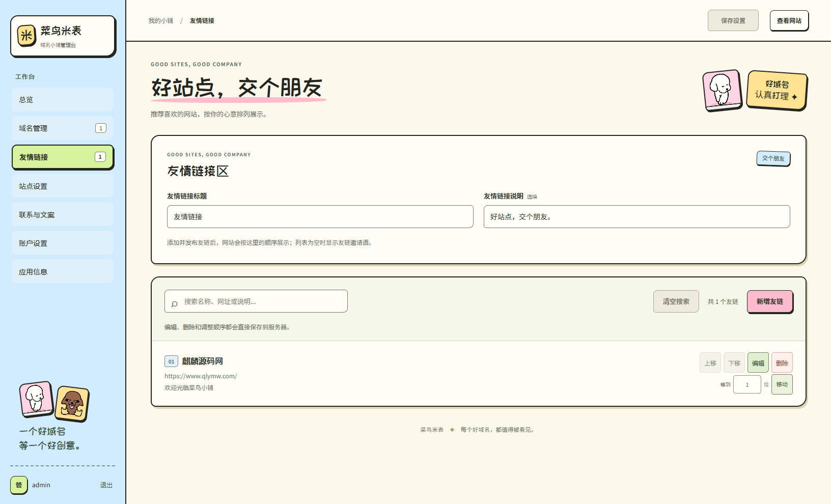831x504 pixels.
Task: Go to 站点设置 page
Action: (63, 186)
